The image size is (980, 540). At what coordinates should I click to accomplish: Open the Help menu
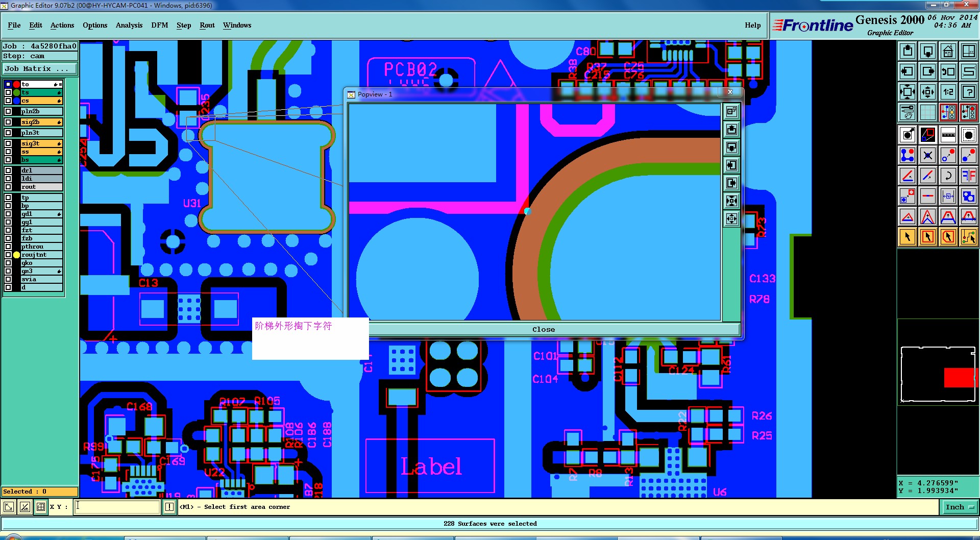pyautogui.click(x=753, y=25)
